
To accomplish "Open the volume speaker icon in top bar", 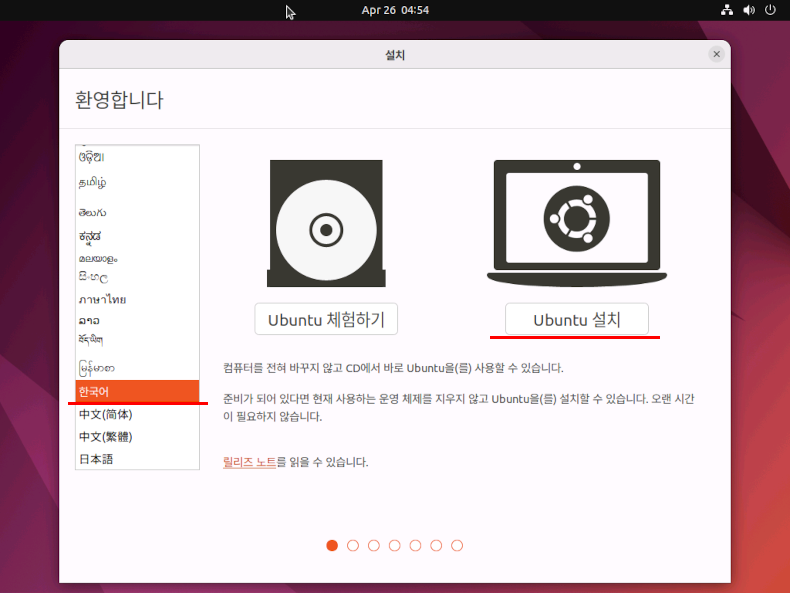I will point(749,10).
